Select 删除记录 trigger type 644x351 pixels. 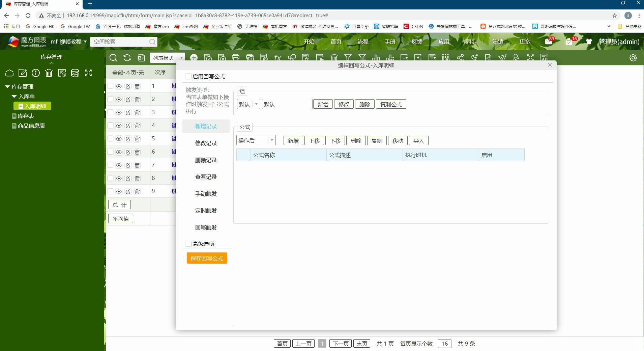[x=206, y=160]
